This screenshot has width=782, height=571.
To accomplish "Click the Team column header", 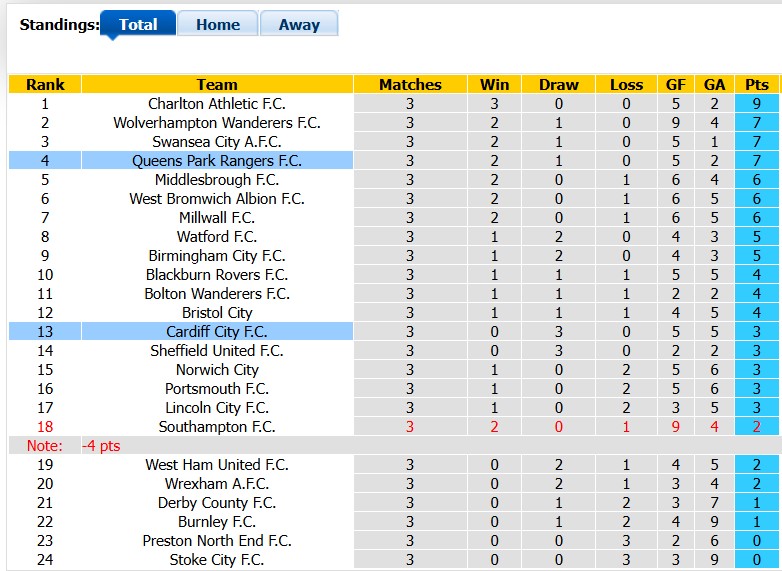I will (217, 84).
